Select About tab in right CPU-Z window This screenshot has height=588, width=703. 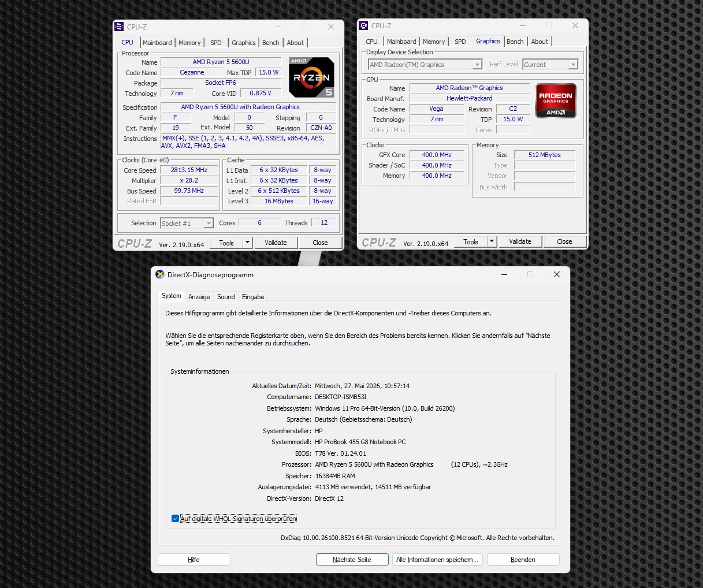(540, 42)
